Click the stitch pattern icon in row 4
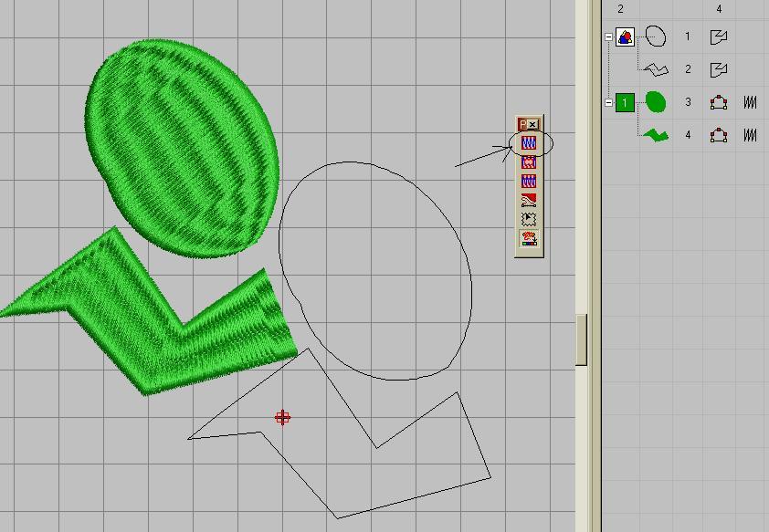Screen dimensions: 769x532 (750, 136)
